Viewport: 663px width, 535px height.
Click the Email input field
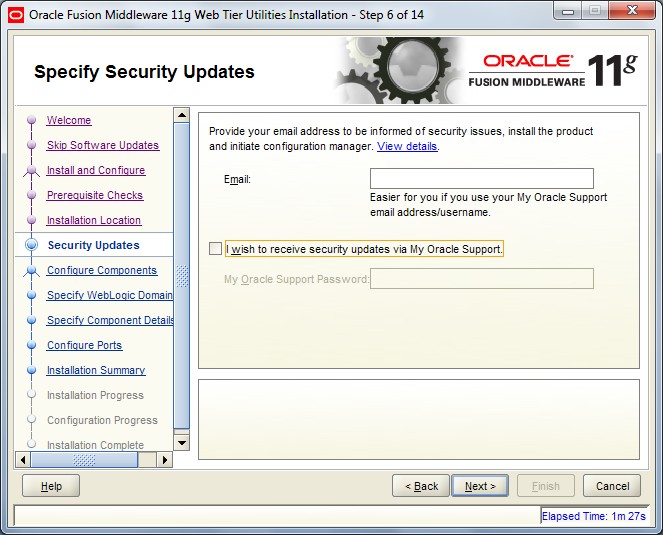coord(482,178)
